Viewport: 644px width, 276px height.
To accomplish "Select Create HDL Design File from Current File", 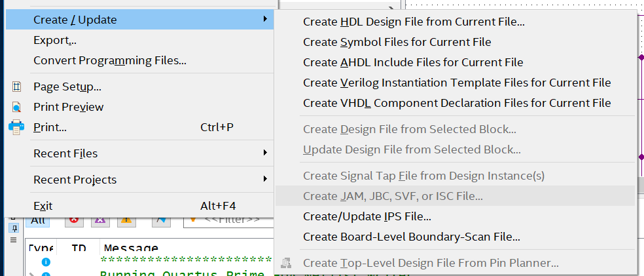I will point(455,22).
